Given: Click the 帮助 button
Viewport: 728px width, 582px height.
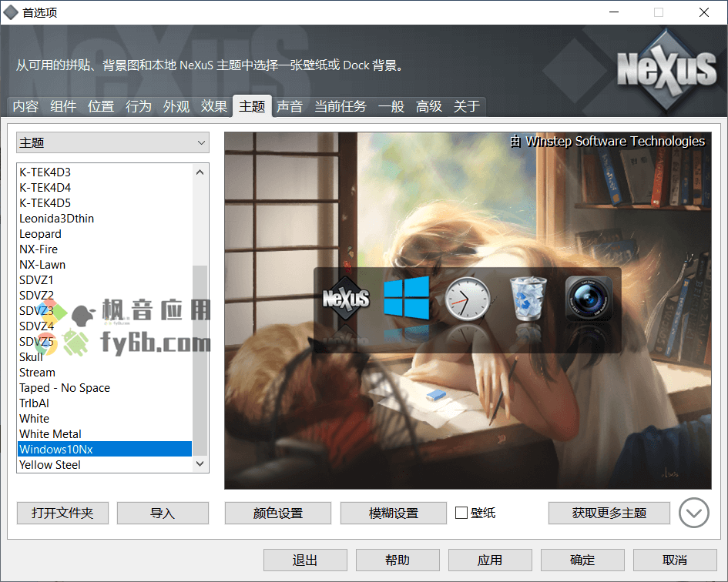Looking at the screenshot, I should (x=398, y=560).
